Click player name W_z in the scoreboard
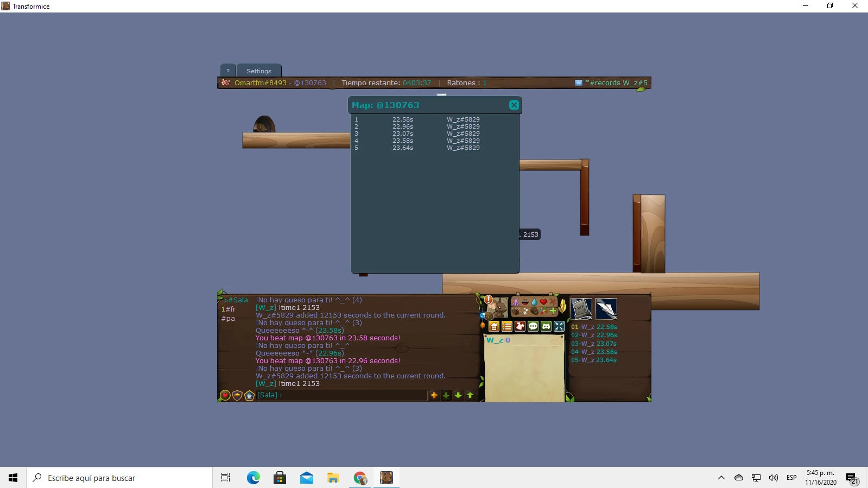 click(x=495, y=340)
